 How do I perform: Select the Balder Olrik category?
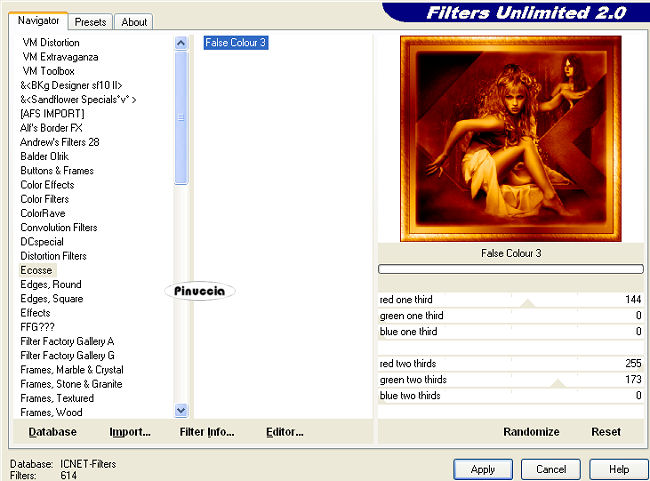click(x=44, y=156)
